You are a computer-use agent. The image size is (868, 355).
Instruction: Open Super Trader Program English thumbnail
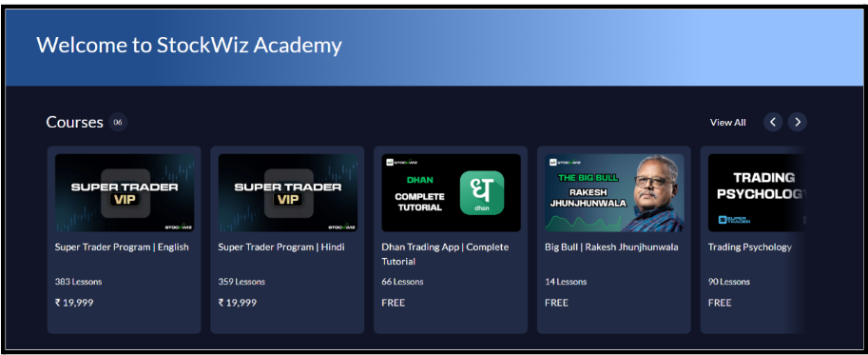click(x=125, y=193)
